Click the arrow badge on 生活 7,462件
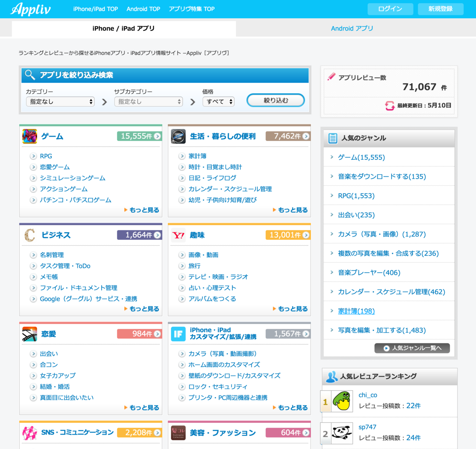The height and width of the screenshot is (449, 476). (x=306, y=136)
